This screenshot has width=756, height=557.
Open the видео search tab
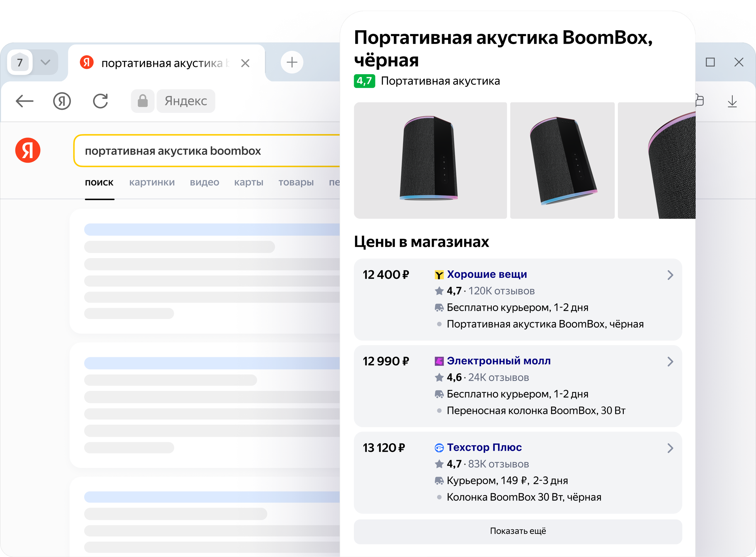[x=204, y=182]
